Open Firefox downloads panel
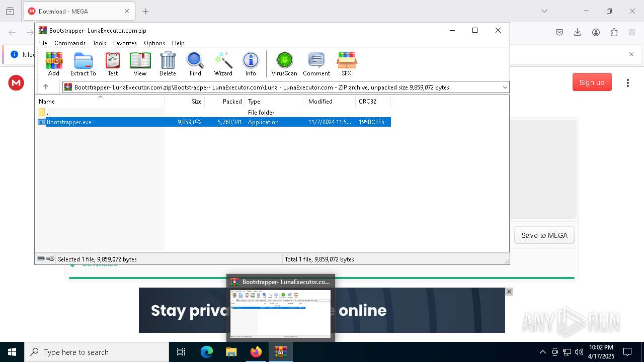The width and height of the screenshot is (644, 362). tap(578, 32)
